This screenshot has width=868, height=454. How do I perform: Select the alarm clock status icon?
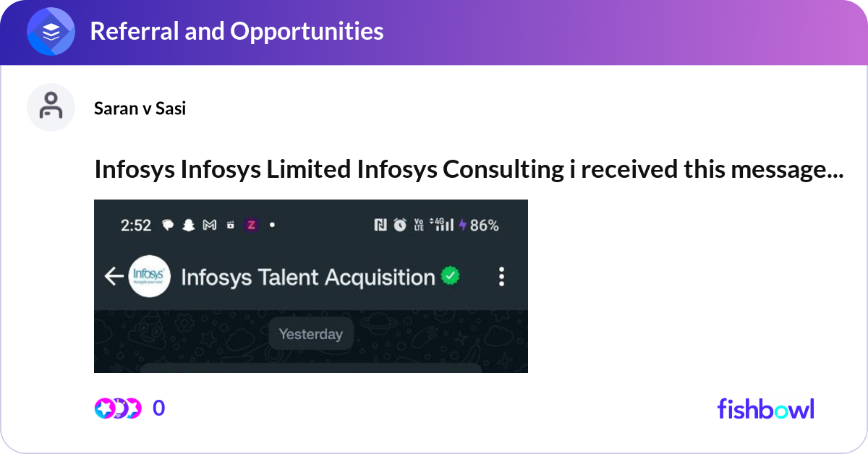[x=401, y=225]
